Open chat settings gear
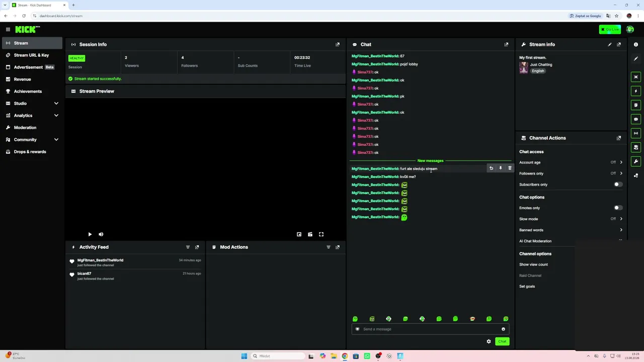 click(x=489, y=341)
